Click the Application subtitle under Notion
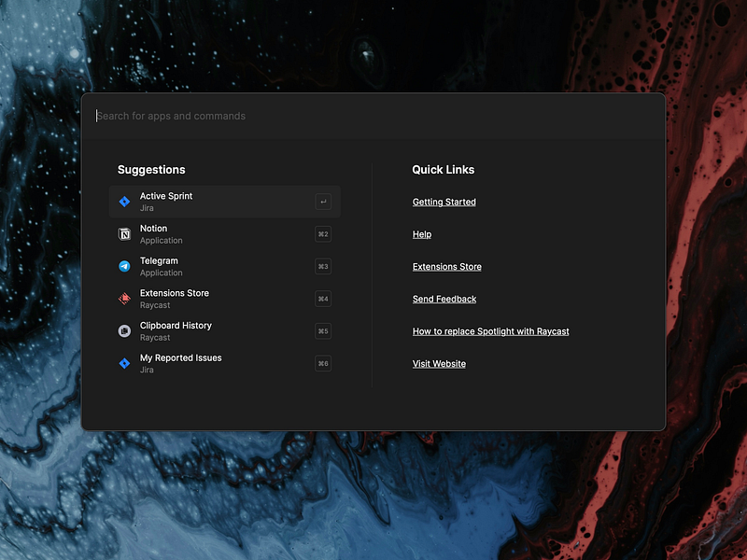The height and width of the screenshot is (560, 747). coord(161,241)
